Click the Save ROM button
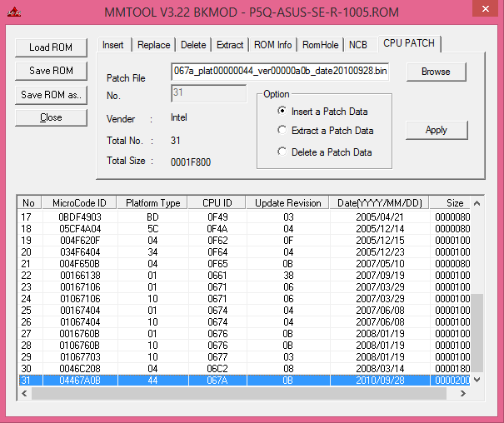This screenshot has height=423, width=504. click(x=51, y=70)
